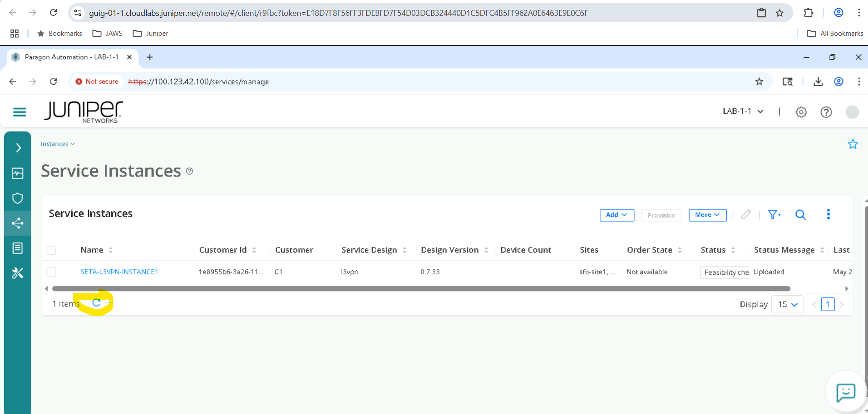Select the SETA-L3VPN-INSTANCE1 row checkbox
This screenshot has width=868, height=414.
click(x=51, y=272)
